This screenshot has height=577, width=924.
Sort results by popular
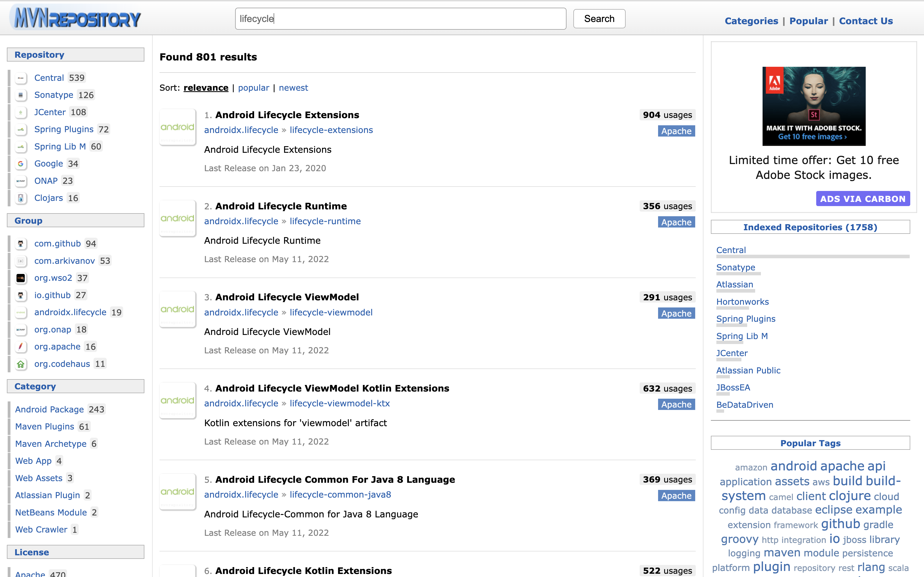point(254,87)
